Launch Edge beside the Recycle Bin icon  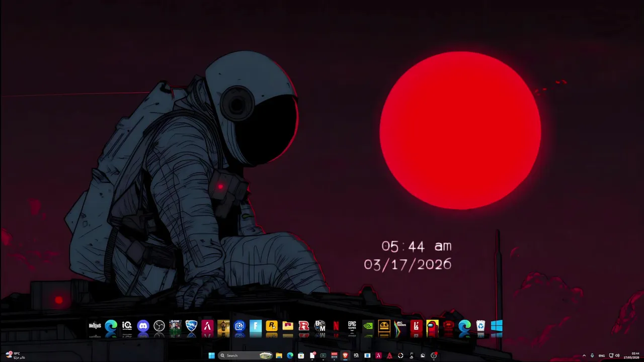464,326
